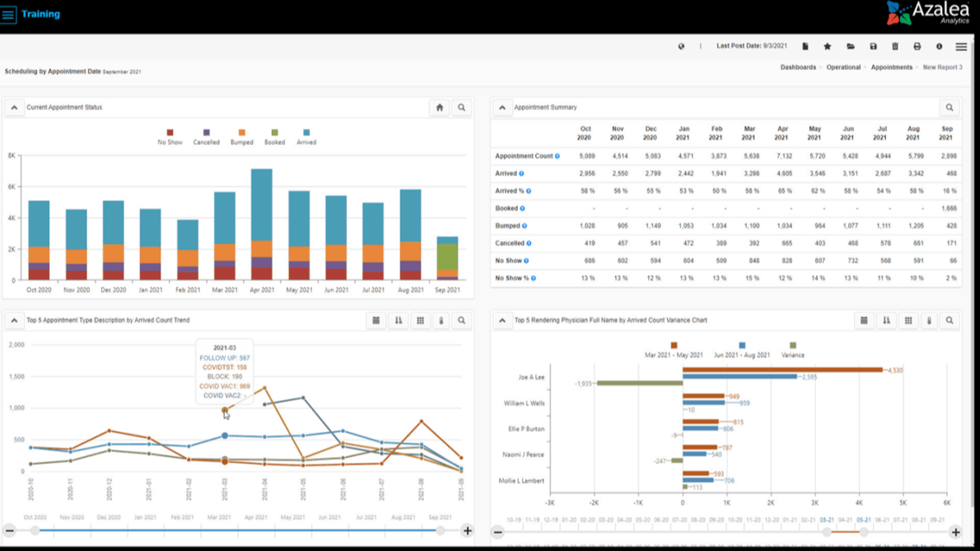Click the info icon beside Appointment Count
The height and width of the screenshot is (551, 980).
(558, 156)
